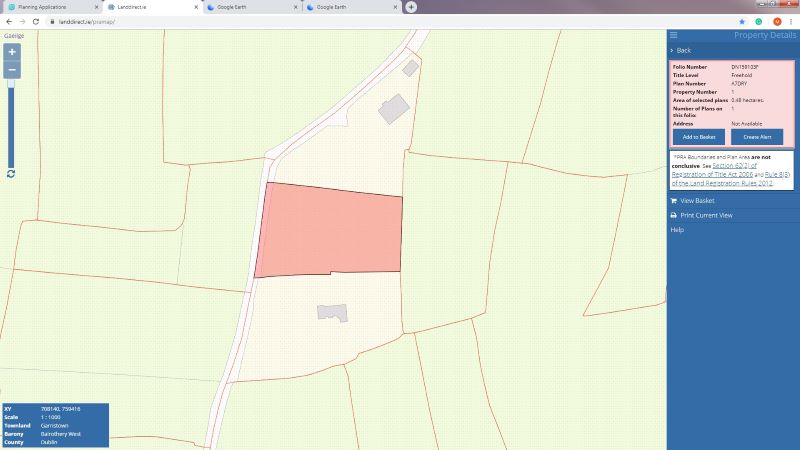Go back in browser history
The width and height of the screenshot is (800, 450).
click(9, 21)
